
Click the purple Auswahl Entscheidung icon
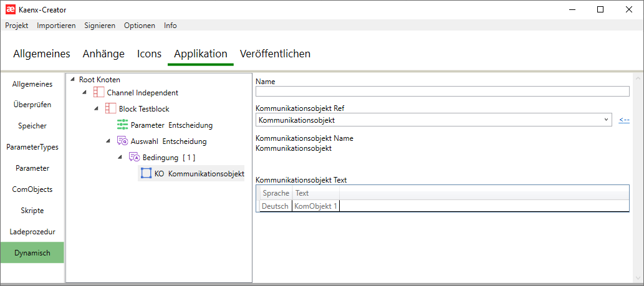point(123,141)
